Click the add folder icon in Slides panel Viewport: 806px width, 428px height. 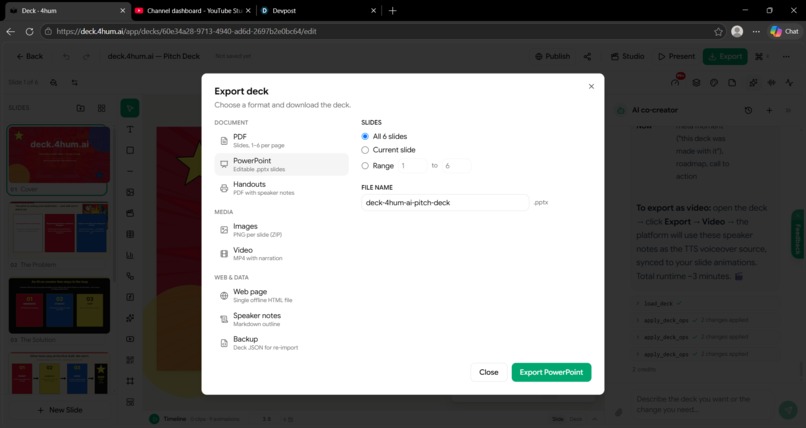point(81,108)
